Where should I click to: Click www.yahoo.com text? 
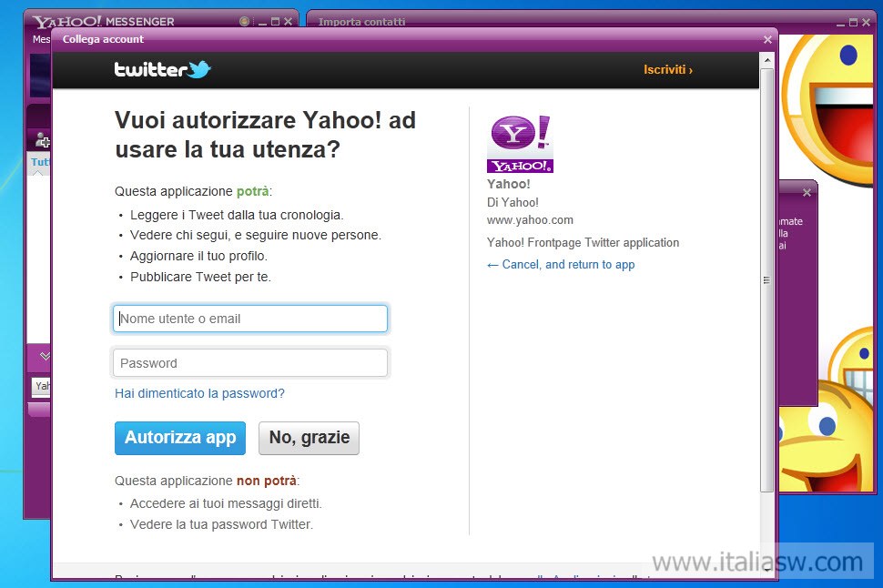point(530,219)
